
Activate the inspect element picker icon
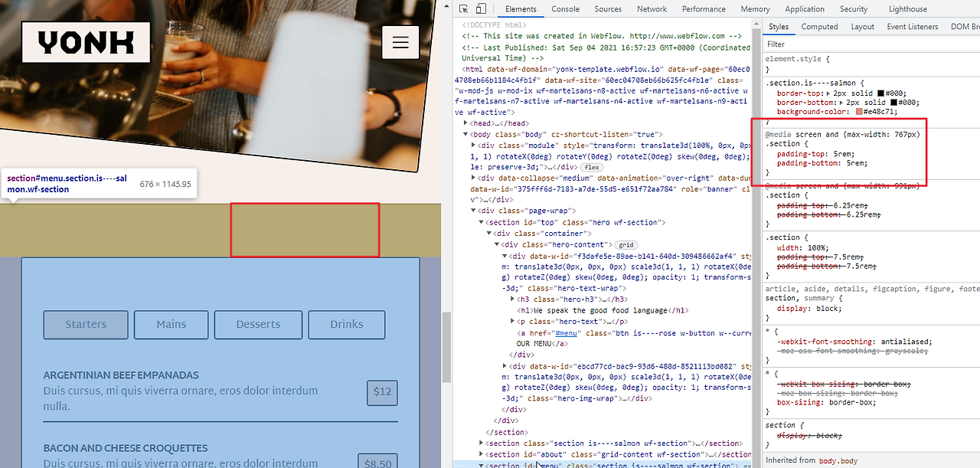click(x=464, y=9)
